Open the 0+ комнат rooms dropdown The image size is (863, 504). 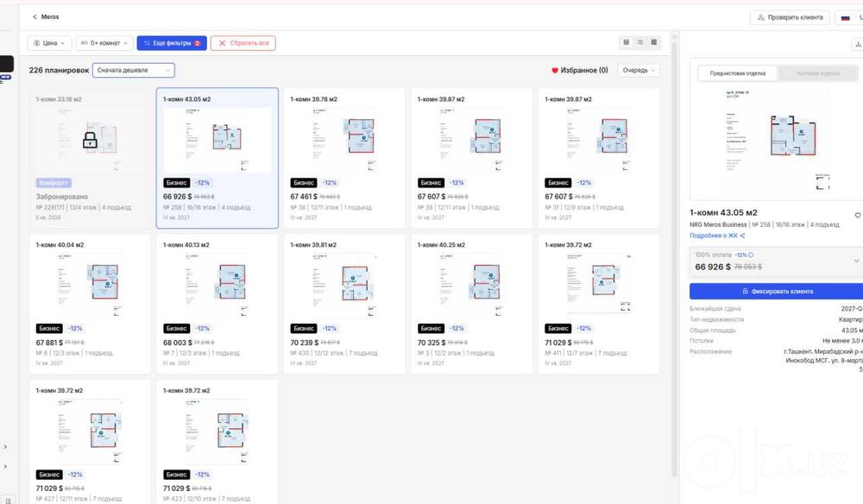click(x=104, y=43)
